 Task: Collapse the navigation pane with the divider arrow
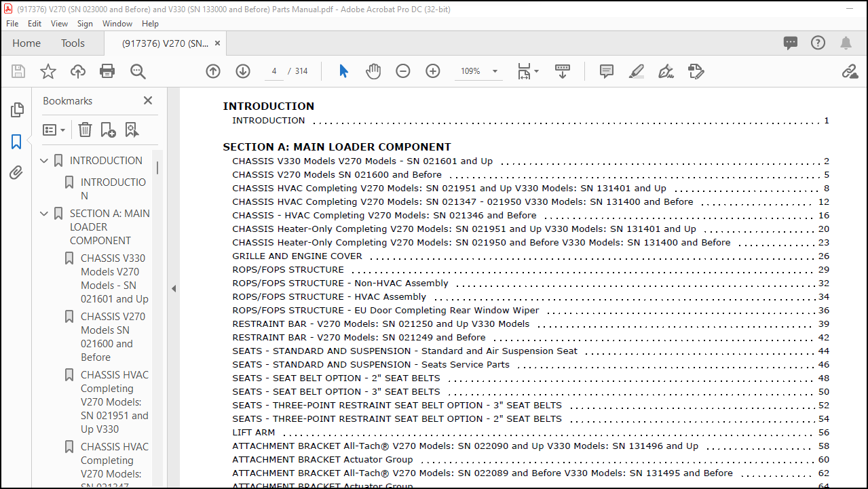click(174, 288)
